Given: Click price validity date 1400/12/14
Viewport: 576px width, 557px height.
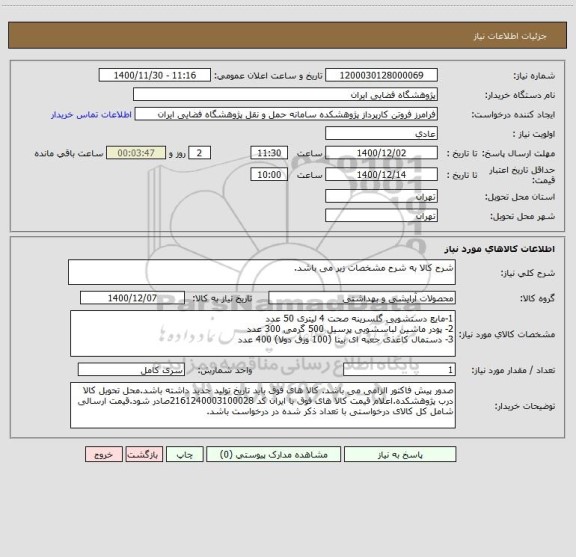Looking at the screenshot, I should (x=381, y=175).
